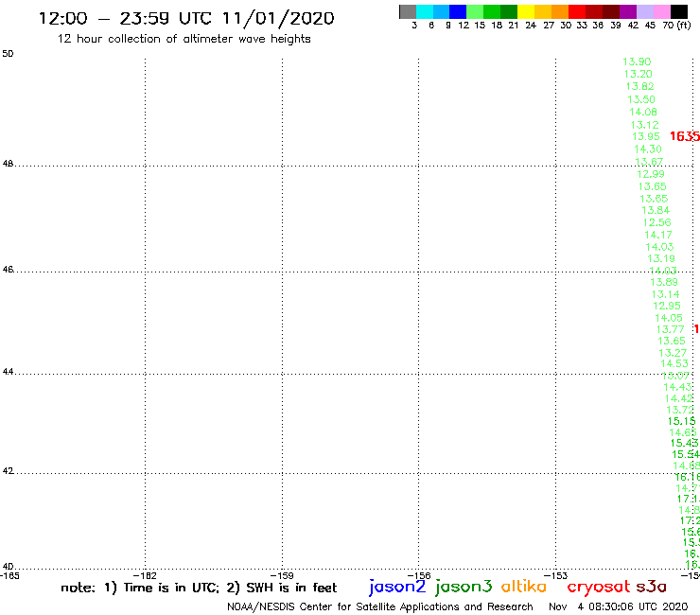
Task: Click wave height value 14.42
Action: [678, 399]
